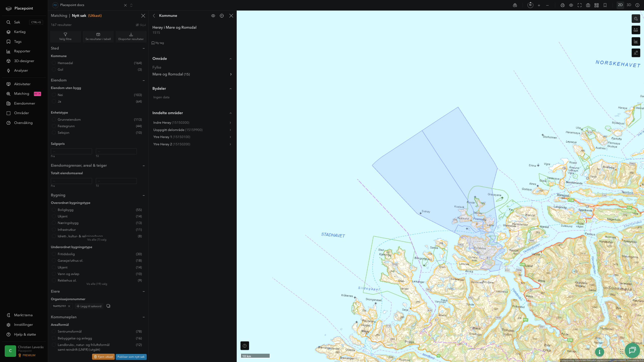644x362 pixels.
Task: Open Eiendommer in sidebar
Action: 24,104
